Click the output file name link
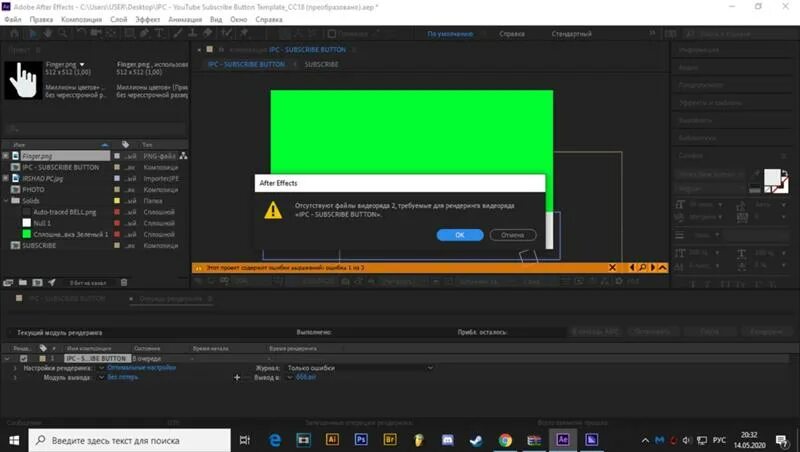This screenshot has width=800, height=452. [306, 378]
